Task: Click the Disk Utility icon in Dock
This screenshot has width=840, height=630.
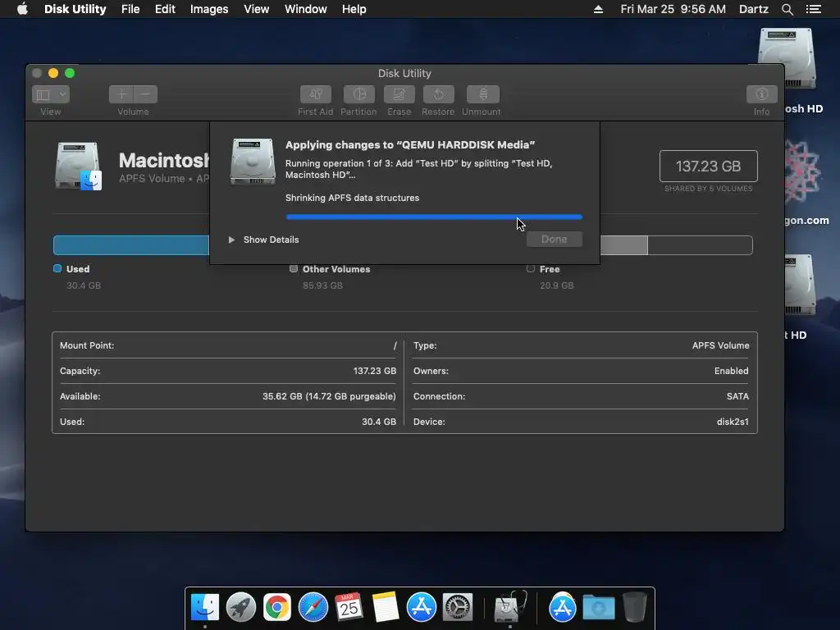Action: (509, 606)
